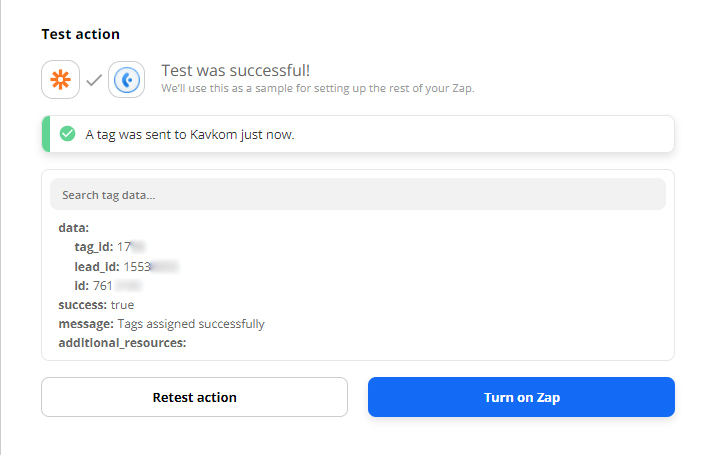Click the Test was successful heading
This screenshot has width=715, height=455.
(235, 70)
